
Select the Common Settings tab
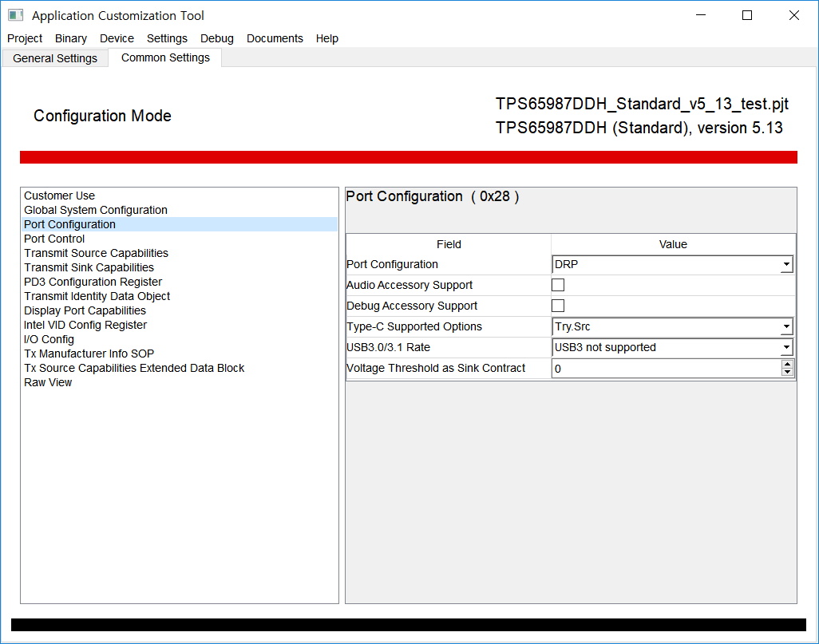[165, 57]
